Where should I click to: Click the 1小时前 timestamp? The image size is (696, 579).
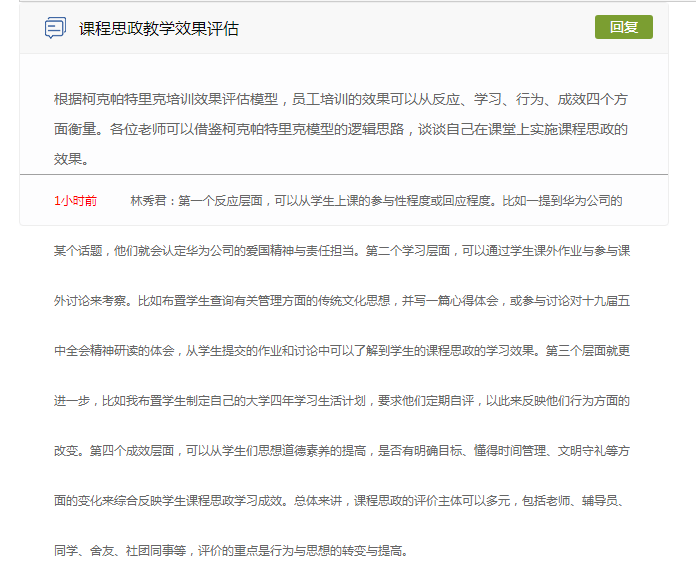point(75,201)
